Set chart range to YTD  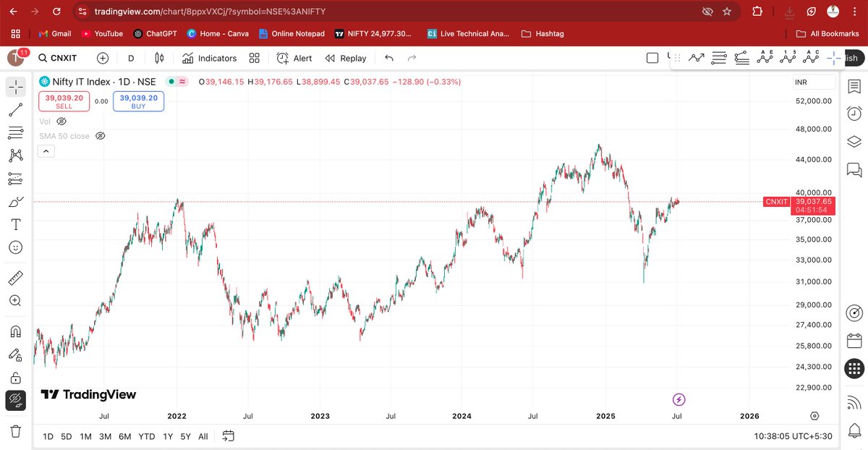pyautogui.click(x=147, y=436)
